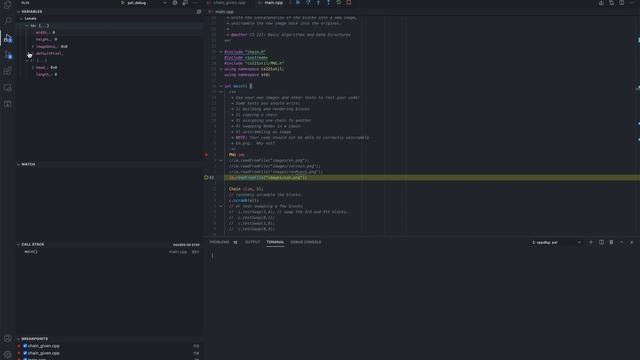Toggle second chain_given.cpp breakpoint checkbox

point(25,353)
